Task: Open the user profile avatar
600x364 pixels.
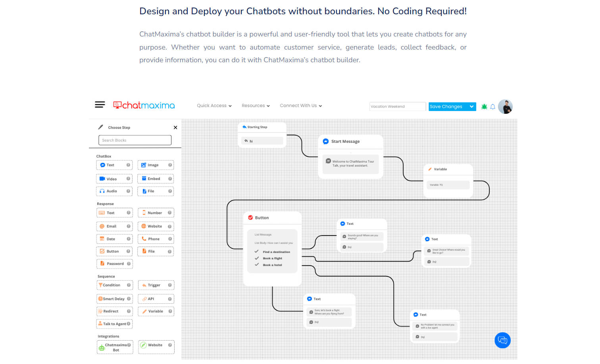Action: pos(505,107)
